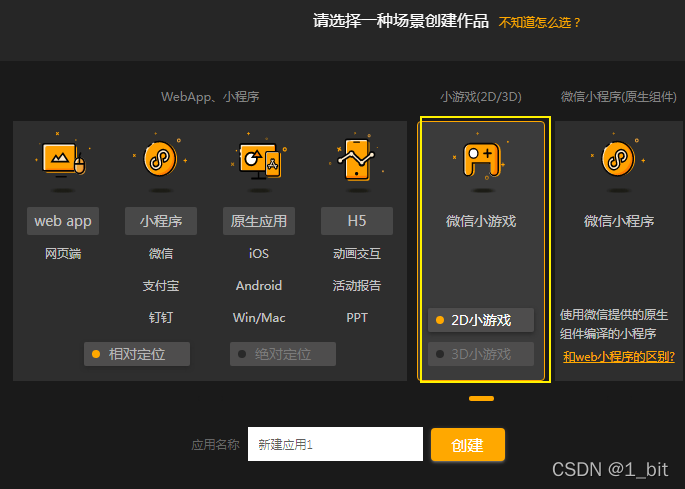Click the Win/Mac platform text
The height and width of the screenshot is (489, 685).
coord(259,318)
